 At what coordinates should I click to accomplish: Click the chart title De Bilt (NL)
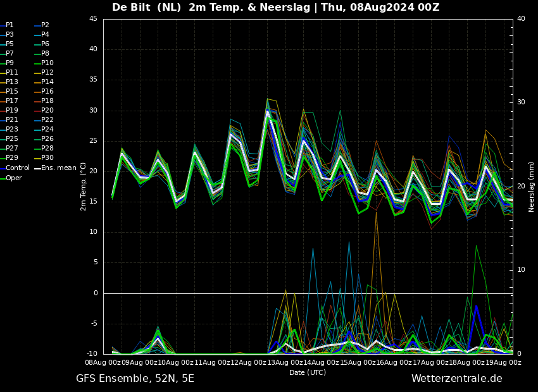[146, 7]
